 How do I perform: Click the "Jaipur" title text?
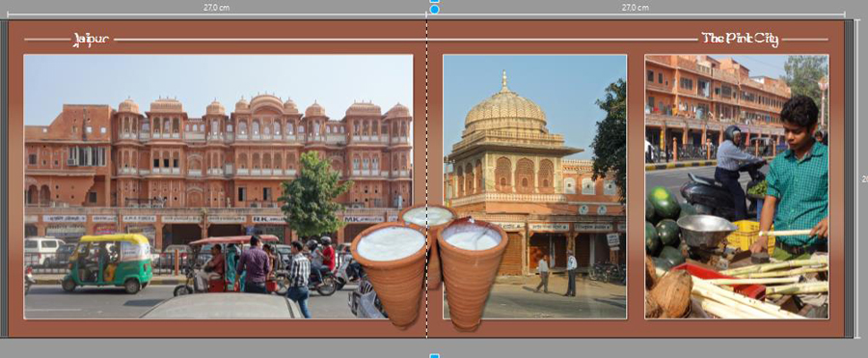pyautogui.click(x=92, y=39)
